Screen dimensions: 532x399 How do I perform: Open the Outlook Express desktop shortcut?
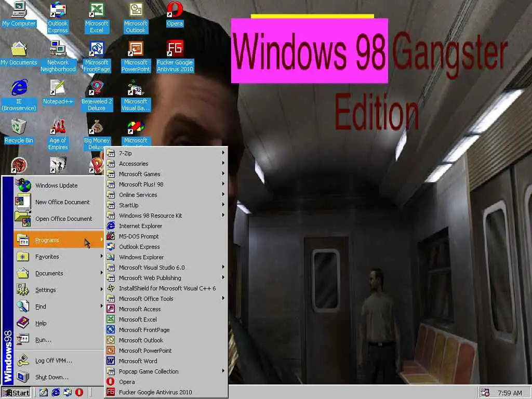click(58, 17)
